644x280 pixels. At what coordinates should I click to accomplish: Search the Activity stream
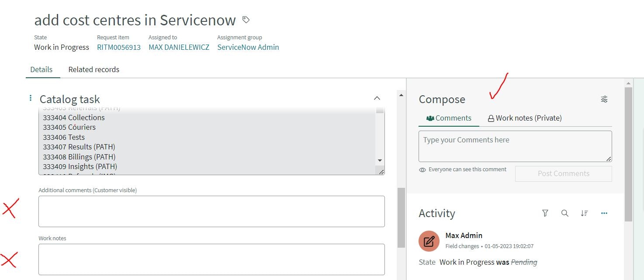(x=564, y=213)
